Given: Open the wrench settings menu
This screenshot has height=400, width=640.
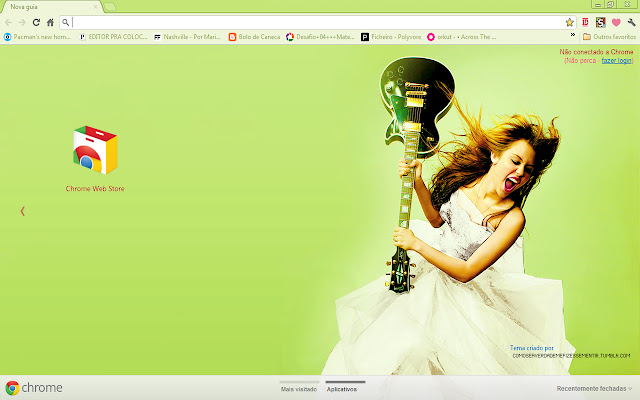Looking at the screenshot, I should coord(631,22).
